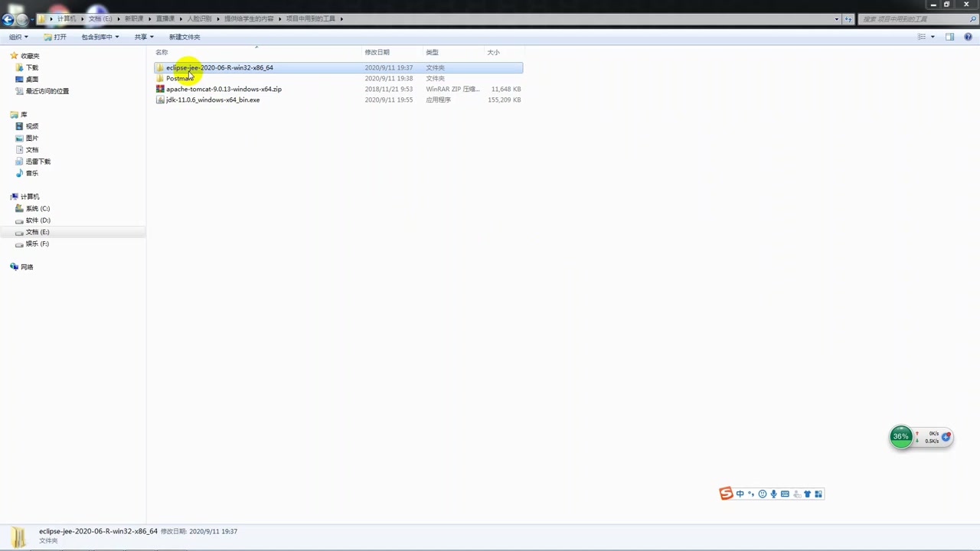Viewport: 980px width, 551px height.
Task: Open Help via blue question mark
Action: pos(969,37)
